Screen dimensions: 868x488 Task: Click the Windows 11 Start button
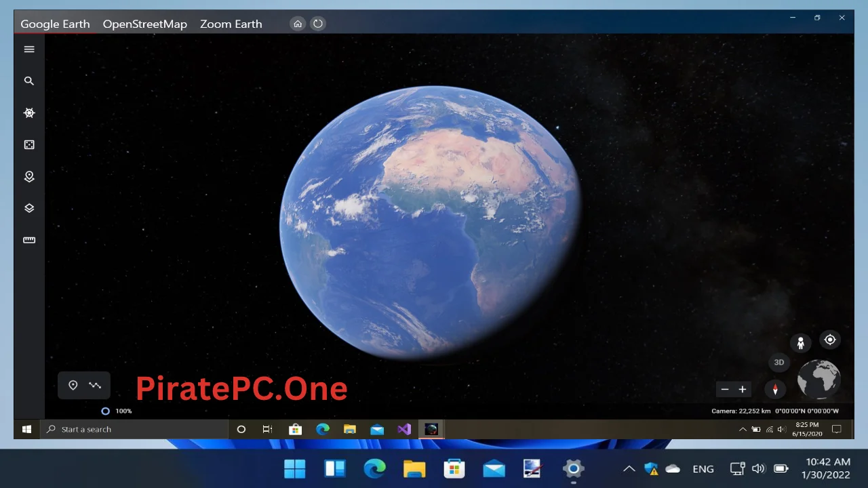294,468
